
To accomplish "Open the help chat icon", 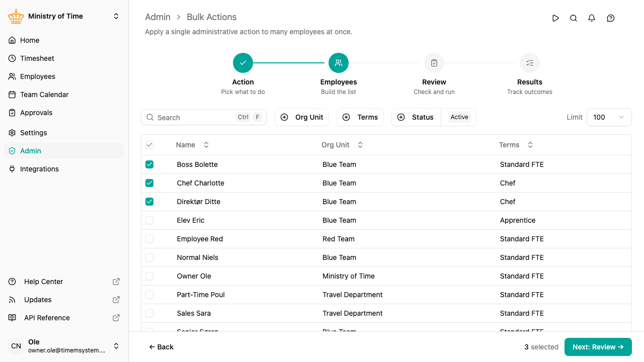I will pyautogui.click(x=611, y=18).
